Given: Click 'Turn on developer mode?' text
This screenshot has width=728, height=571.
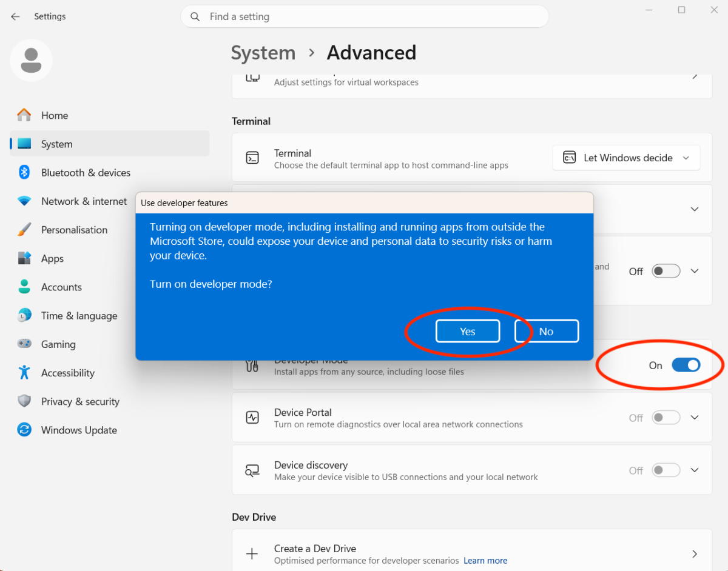Looking at the screenshot, I should pos(211,284).
